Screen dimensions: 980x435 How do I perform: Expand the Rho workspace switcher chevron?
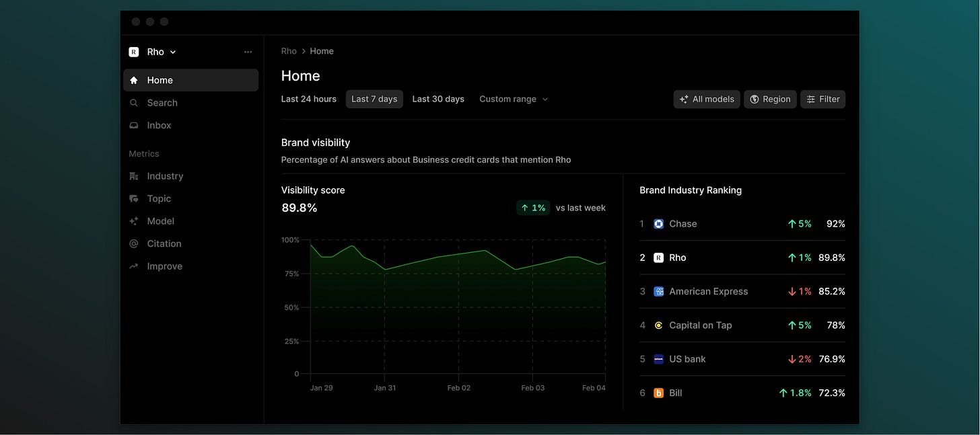point(173,52)
